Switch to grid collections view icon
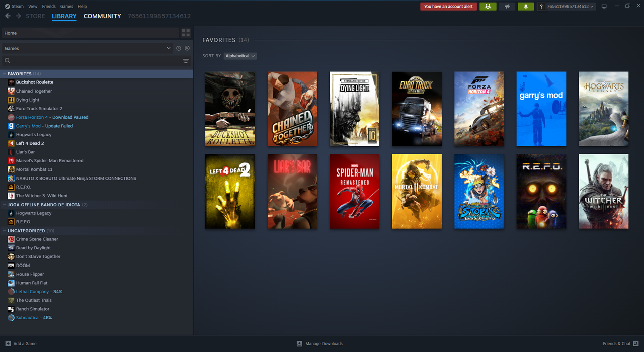Image resolution: width=644 pixels, height=352 pixels. click(x=186, y=33)
